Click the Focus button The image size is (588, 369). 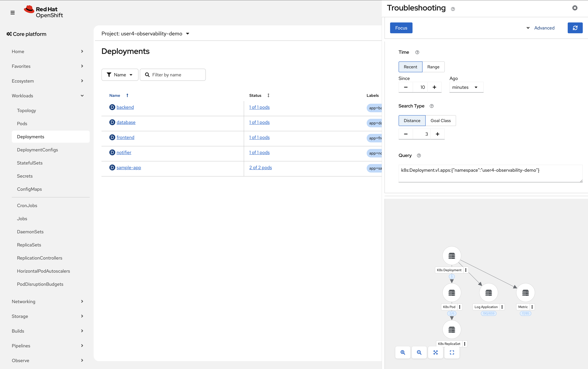tap(401, 28)
